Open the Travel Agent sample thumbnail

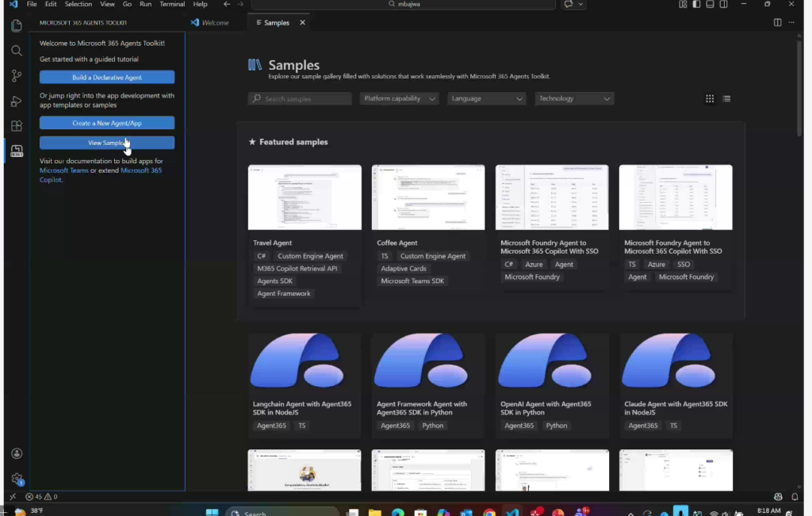click(304, 197)
